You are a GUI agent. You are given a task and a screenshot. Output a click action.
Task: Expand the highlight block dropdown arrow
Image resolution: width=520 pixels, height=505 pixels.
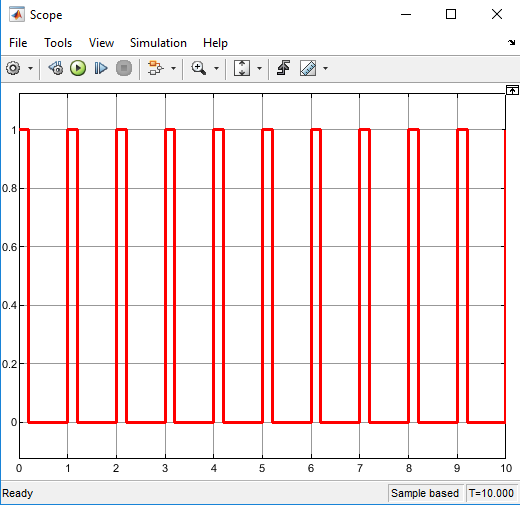tap(173, 69)
